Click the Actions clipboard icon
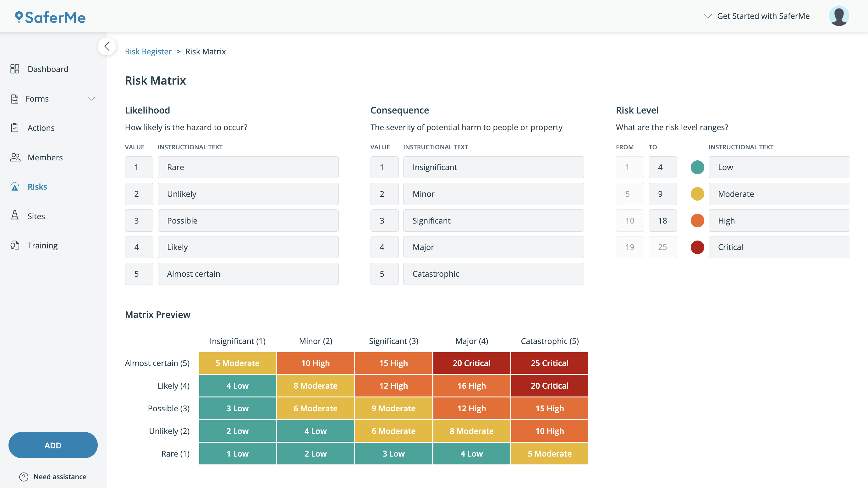 click(15, 128)
